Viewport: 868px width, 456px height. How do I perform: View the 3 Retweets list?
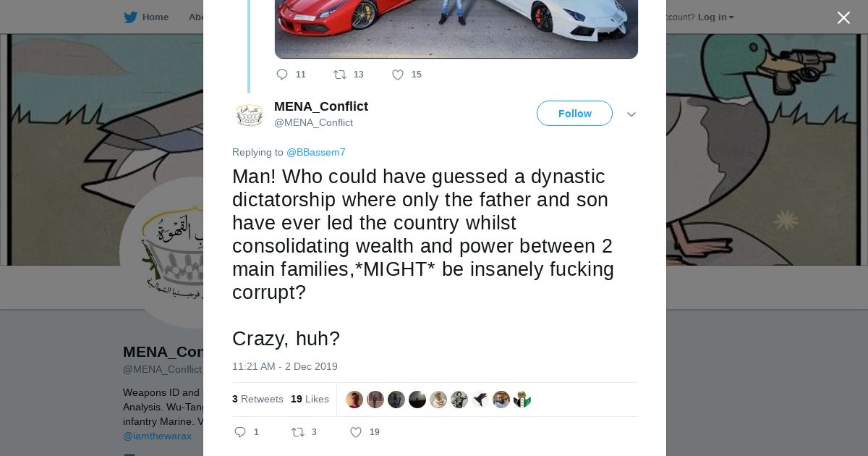coord(258,399)
